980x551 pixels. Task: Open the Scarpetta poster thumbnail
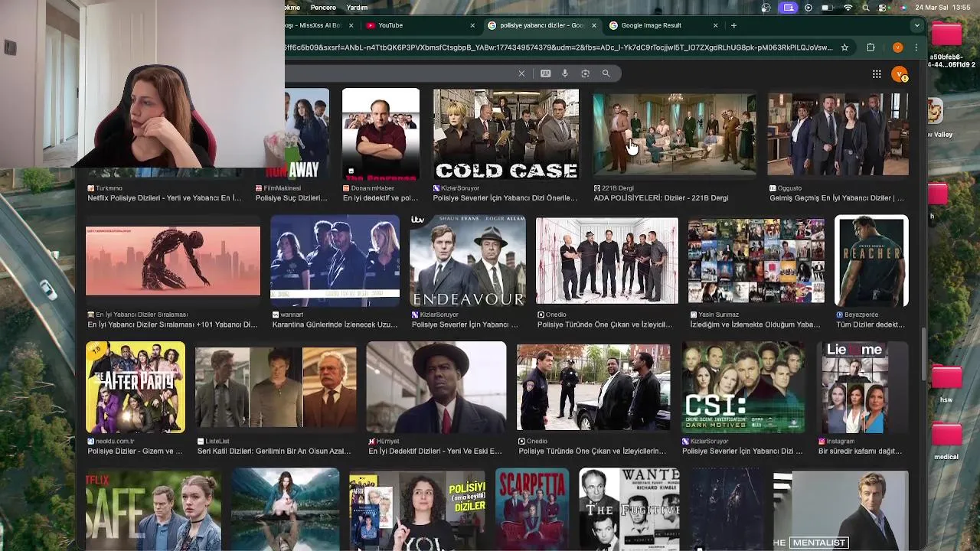coord(532,509)
